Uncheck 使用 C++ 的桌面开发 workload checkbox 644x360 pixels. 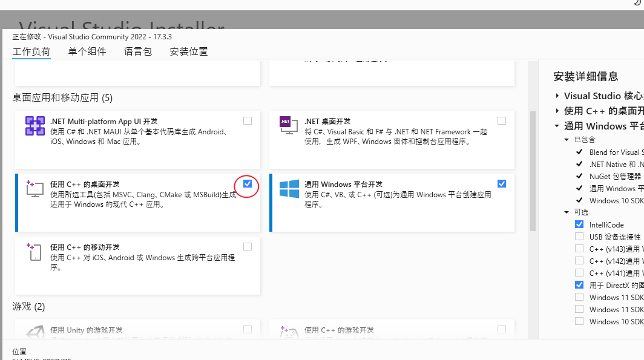[x=248, y=184]
